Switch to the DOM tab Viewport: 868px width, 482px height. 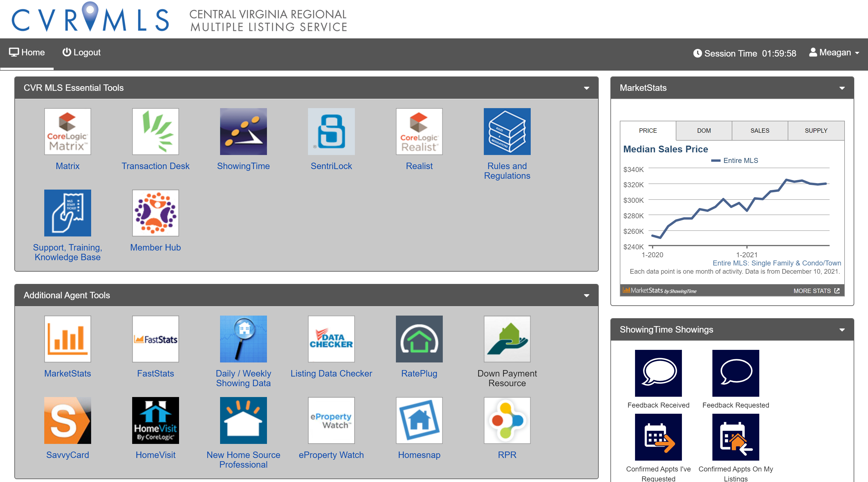[704, 130]
